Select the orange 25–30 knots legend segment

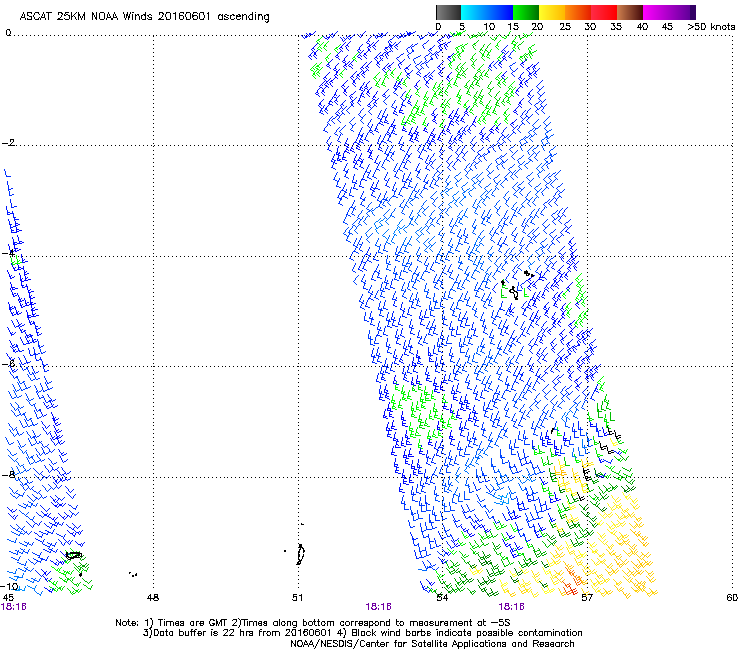tap(578, 12)
